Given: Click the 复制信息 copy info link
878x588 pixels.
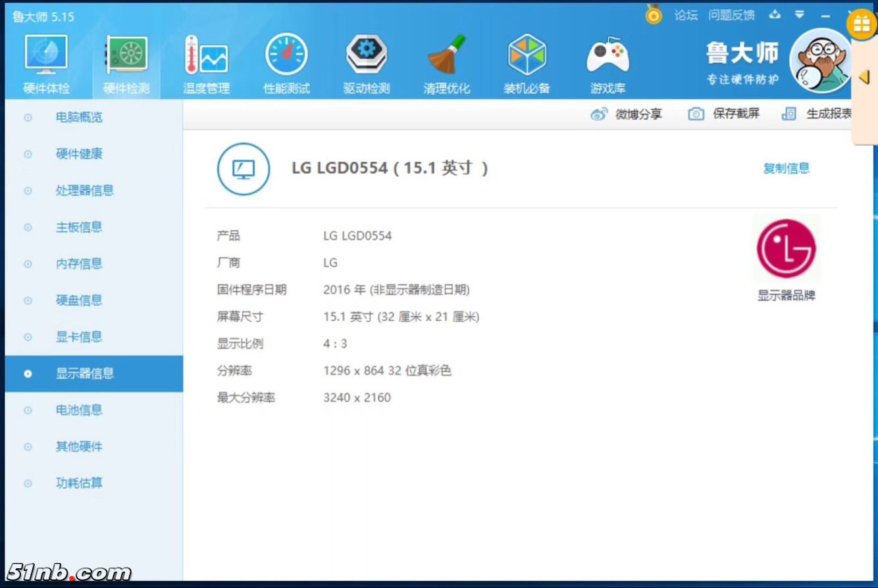Looking at the screenshot, I should tap(786, 168).
